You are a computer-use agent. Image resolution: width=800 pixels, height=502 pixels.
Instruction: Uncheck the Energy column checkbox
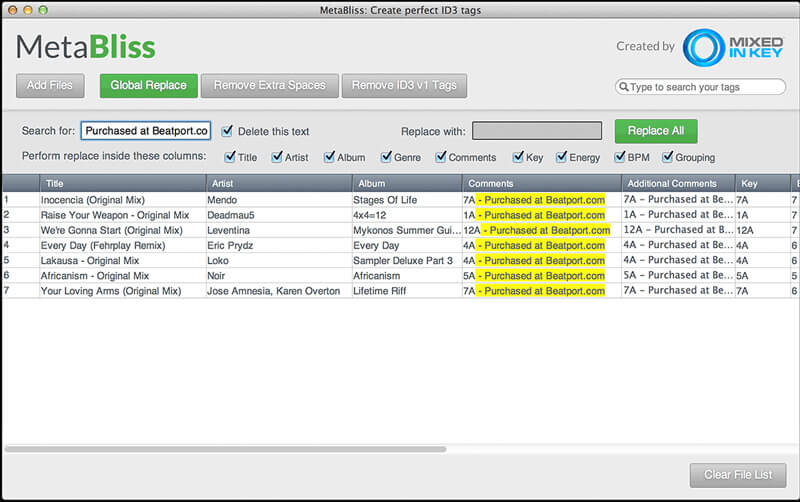tap(562, 157)
